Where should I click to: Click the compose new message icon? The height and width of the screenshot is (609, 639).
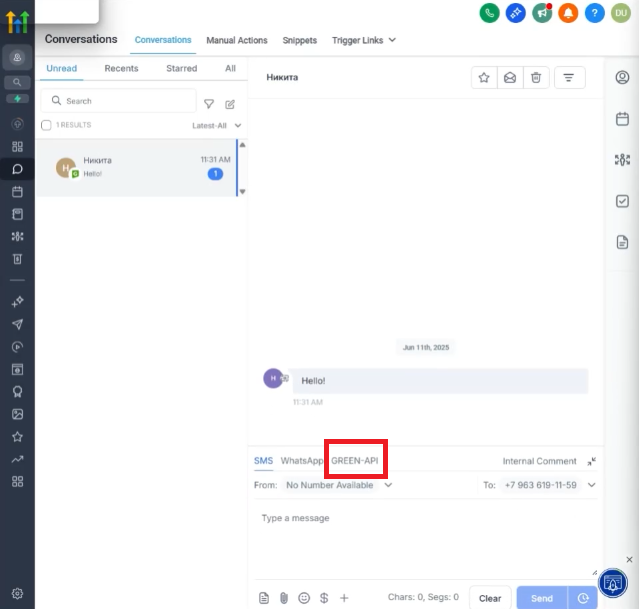click(230, 103)
